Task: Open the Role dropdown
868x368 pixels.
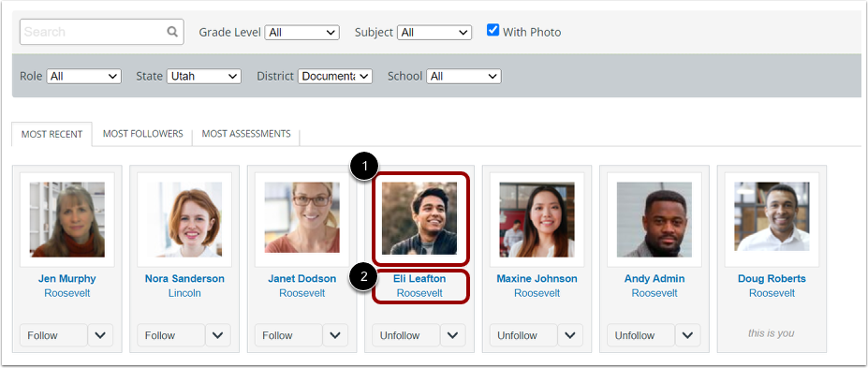Action: [x=83, y=77]
